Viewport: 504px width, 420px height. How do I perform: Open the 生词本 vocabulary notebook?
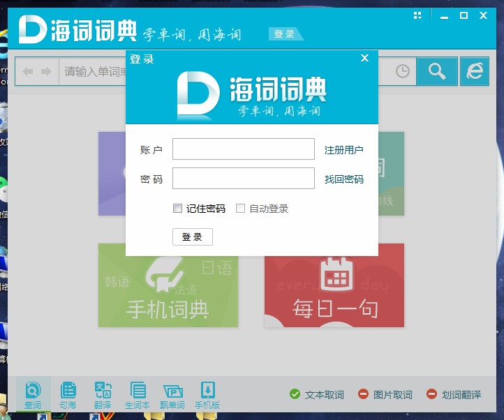(138, 395)
